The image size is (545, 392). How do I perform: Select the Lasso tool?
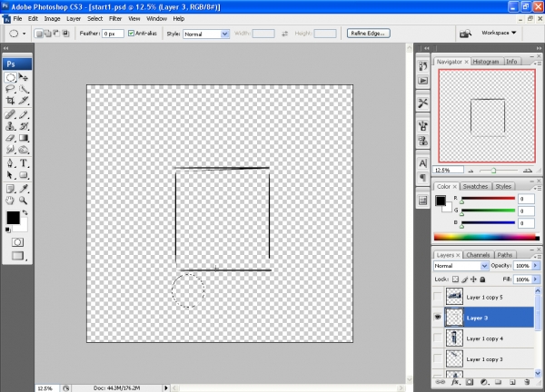point(10,89)
